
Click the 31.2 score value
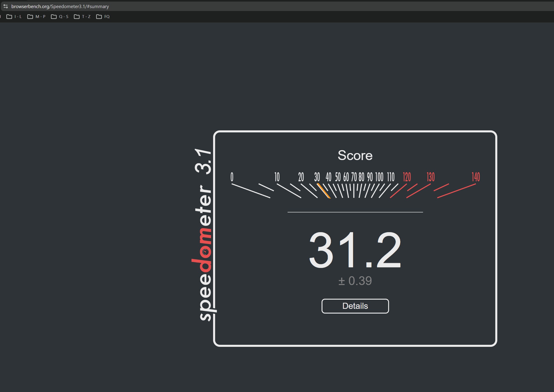tap(355, 250)
